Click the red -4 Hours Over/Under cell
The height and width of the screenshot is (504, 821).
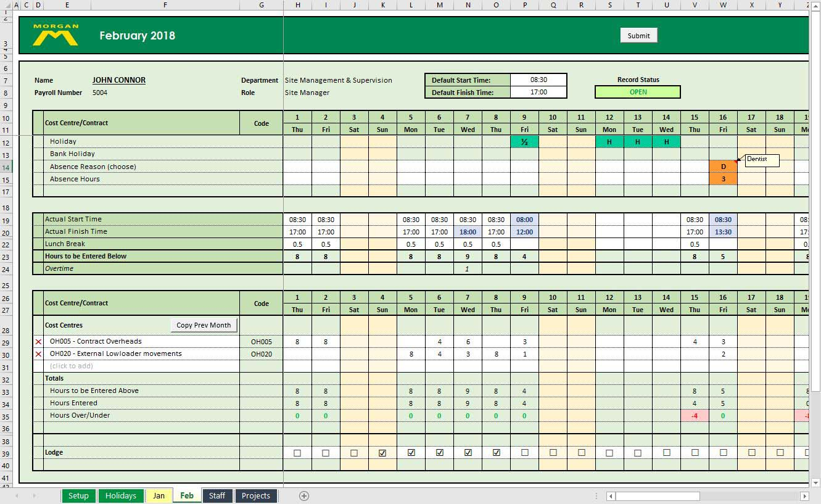click(x=695, y=416)
